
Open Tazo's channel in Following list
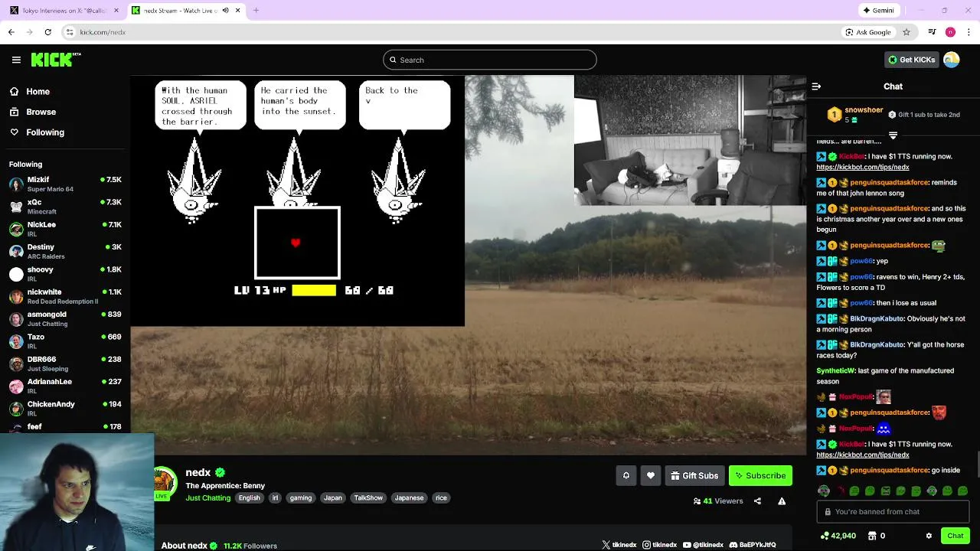click(65, 341)
